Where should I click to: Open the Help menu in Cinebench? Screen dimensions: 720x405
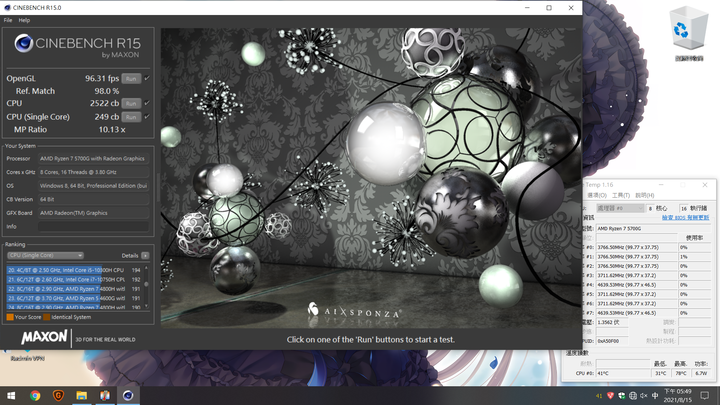click(24, 20)
